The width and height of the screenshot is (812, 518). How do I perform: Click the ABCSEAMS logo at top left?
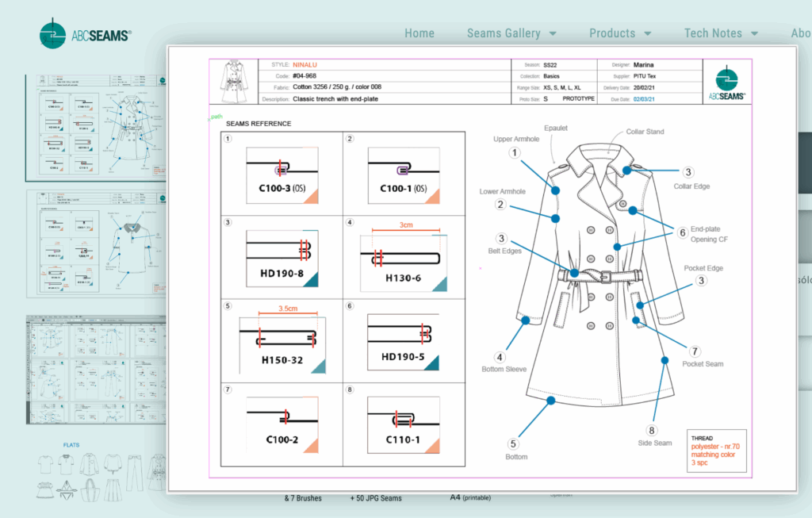[85, 34]
